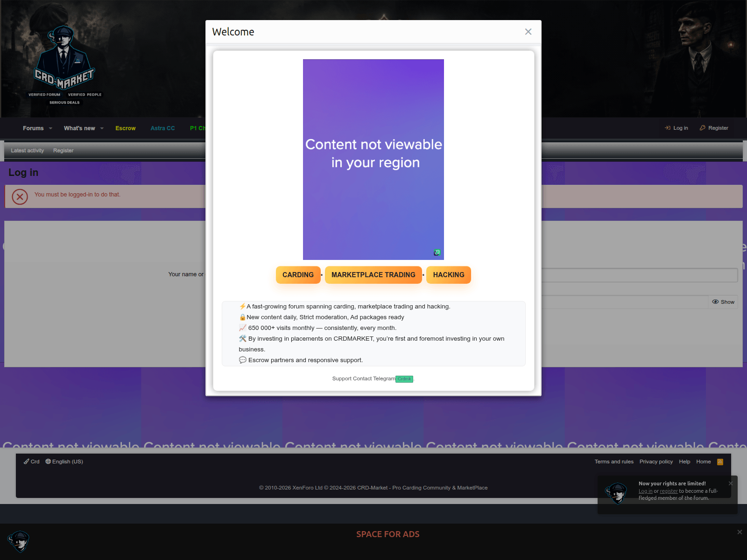Screen dimensions: 747x560
Task: Open the English (US) language chooser
Action: coord(64,462)
